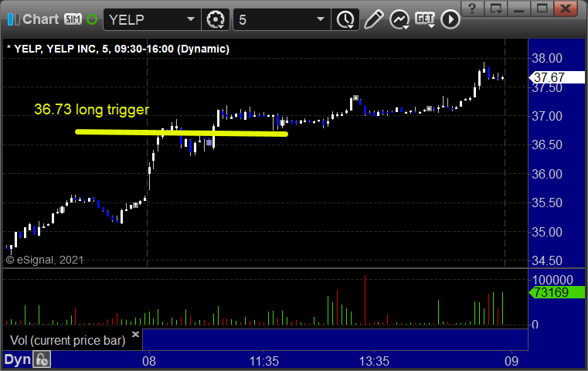
Task: Open the YELP symbol dropdown
Action: (x=152, y=19)
